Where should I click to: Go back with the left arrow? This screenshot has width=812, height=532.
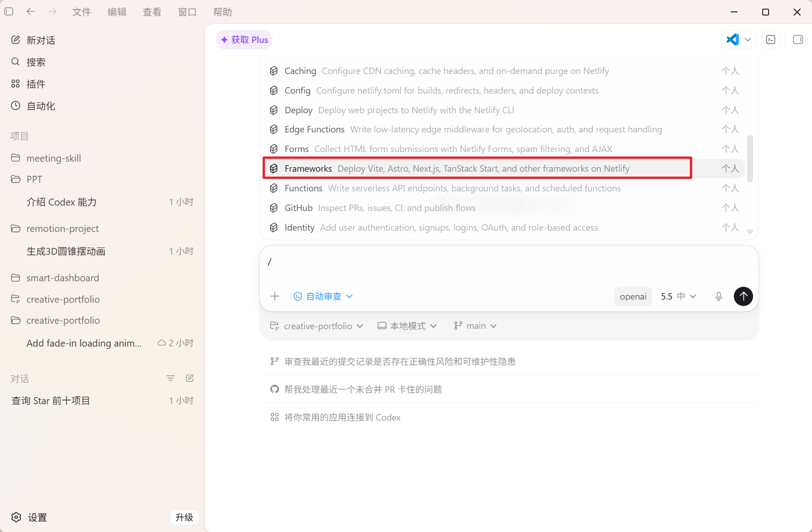coord(31,11)
